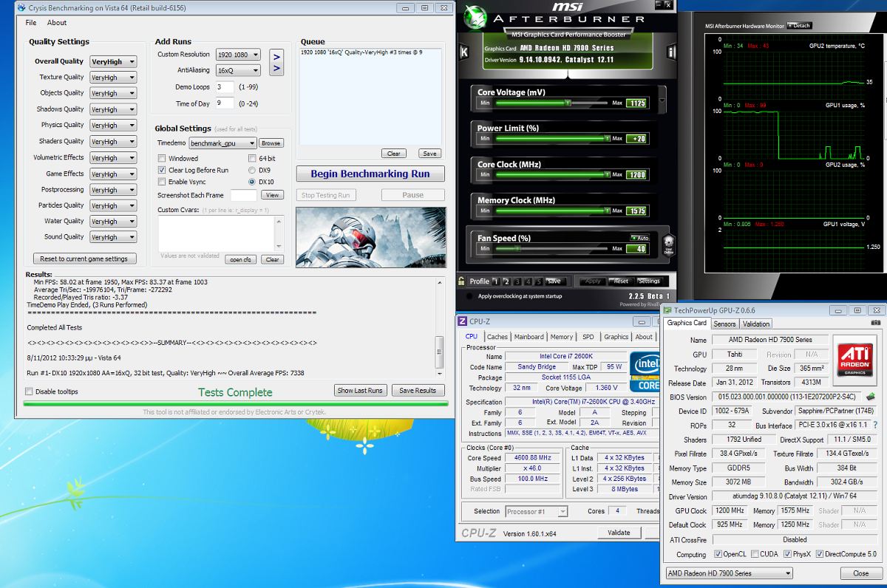Click Close button in GPU-Z
Image resolution: width=887 pixels, height=588 pixels.
pos(860,573)
